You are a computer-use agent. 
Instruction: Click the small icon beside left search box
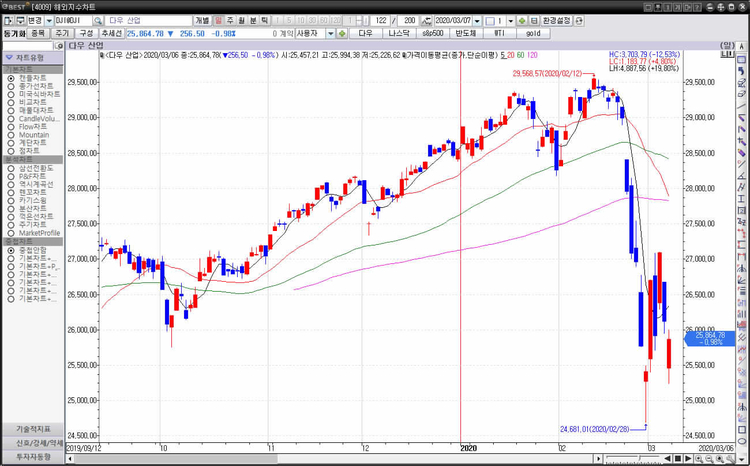click(x=59, y=46)
